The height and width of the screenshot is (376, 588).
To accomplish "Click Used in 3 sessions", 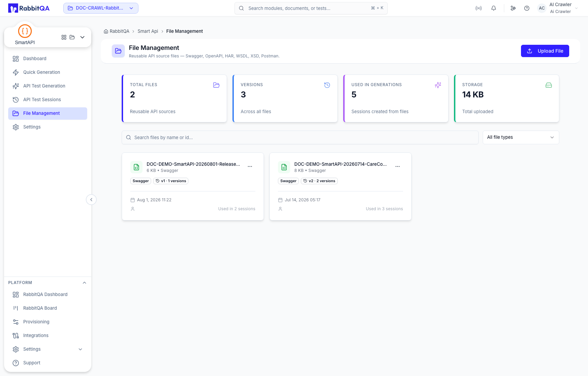I will point(384,209).
